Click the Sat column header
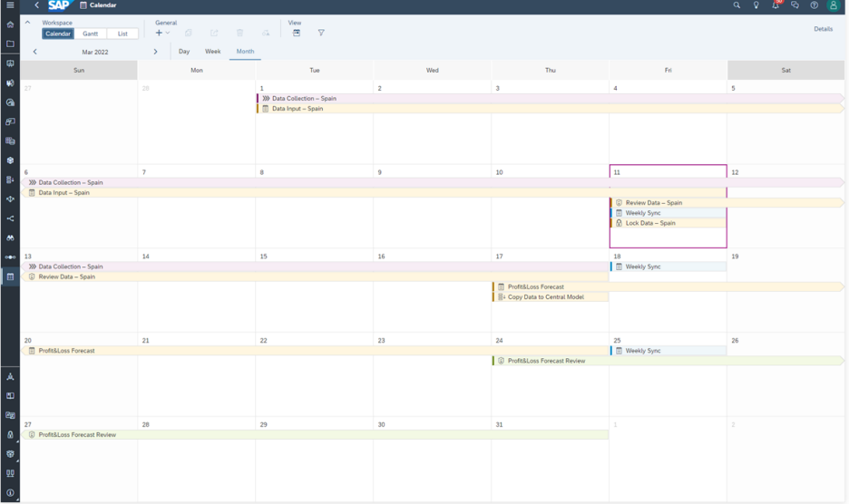 click(x=786, y=71)
